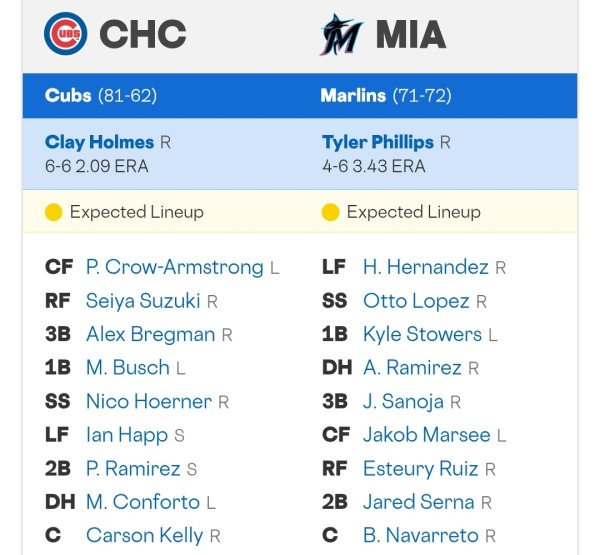Click the Miami Marlins logo icon

tap(341, 35)
